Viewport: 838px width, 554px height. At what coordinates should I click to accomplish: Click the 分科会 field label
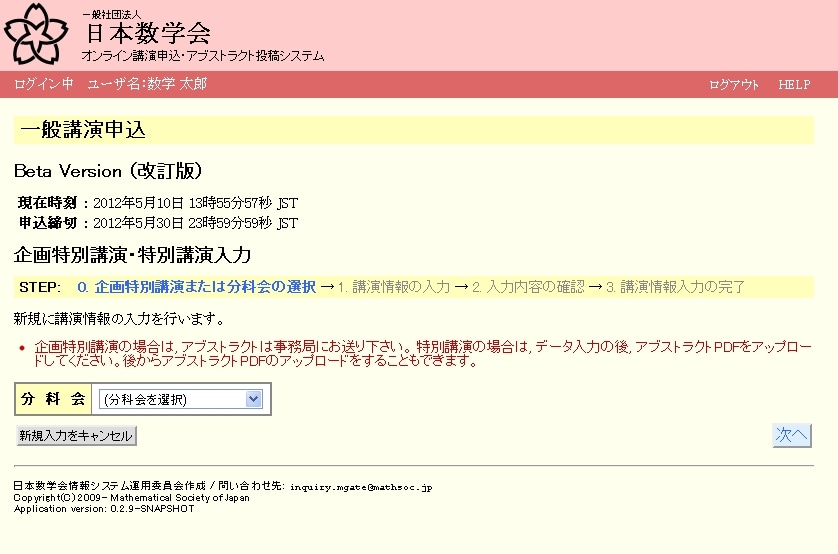(x=54, y=399)
